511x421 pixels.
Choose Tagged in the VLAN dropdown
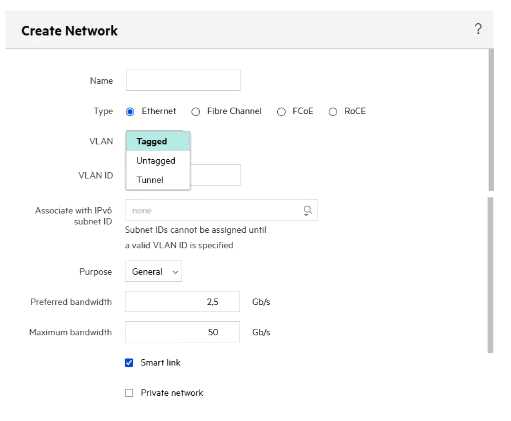(x=158, y=141)
